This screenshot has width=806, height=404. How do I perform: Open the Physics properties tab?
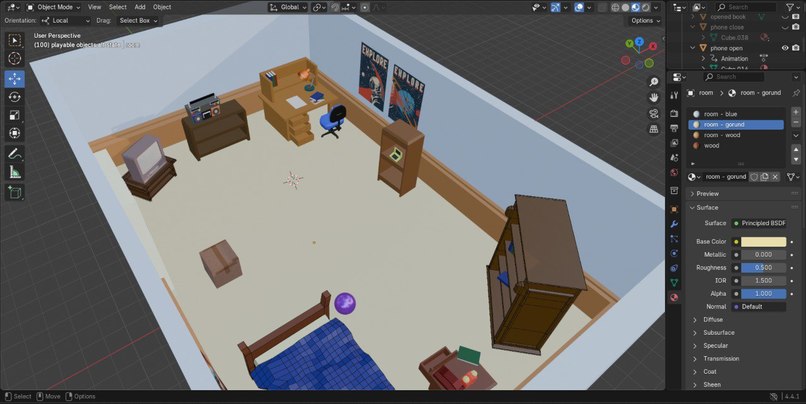674,253
